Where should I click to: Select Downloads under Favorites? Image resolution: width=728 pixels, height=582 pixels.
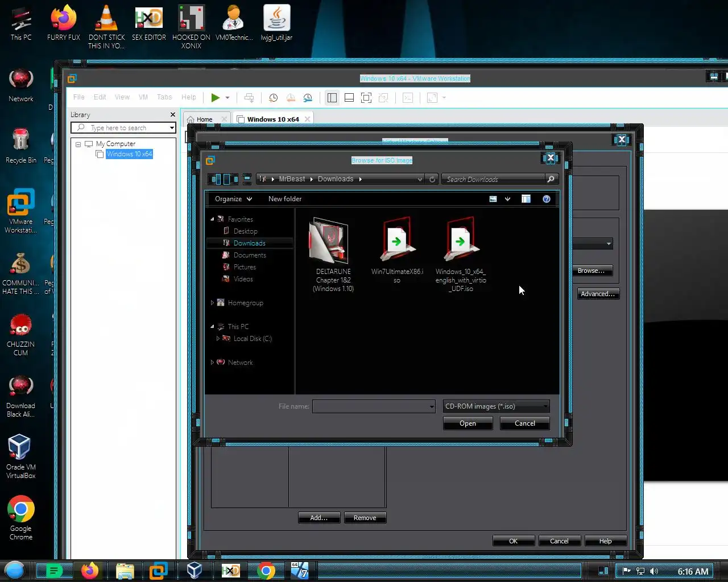click(249, 243)
